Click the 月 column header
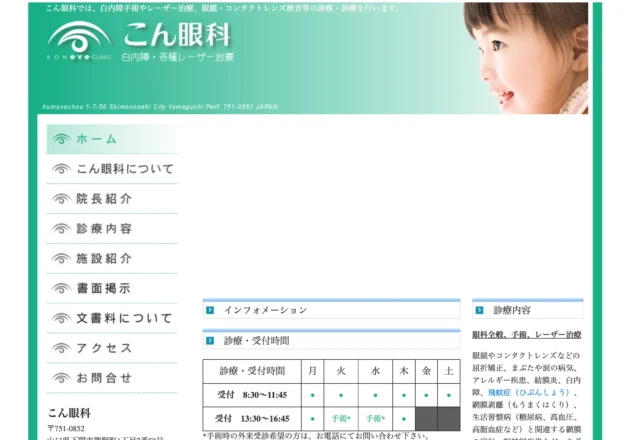This screenshot has height=440, width=630. [x=313, y=371]
